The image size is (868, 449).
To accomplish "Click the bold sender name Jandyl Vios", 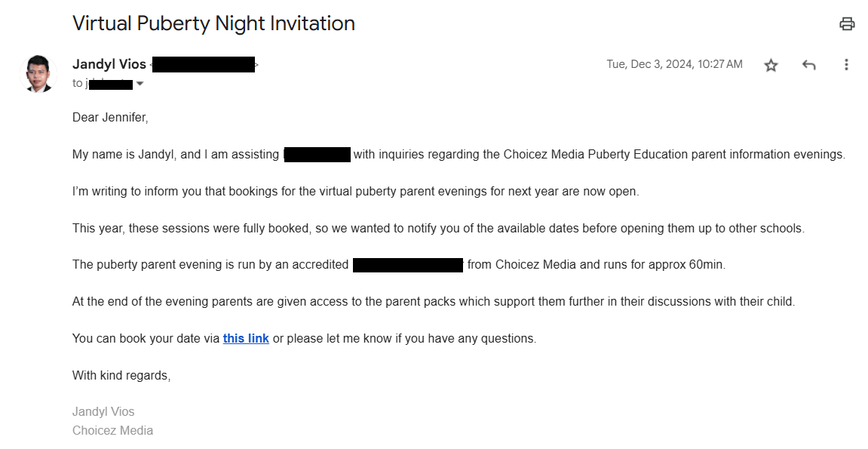I will (109, 64).
